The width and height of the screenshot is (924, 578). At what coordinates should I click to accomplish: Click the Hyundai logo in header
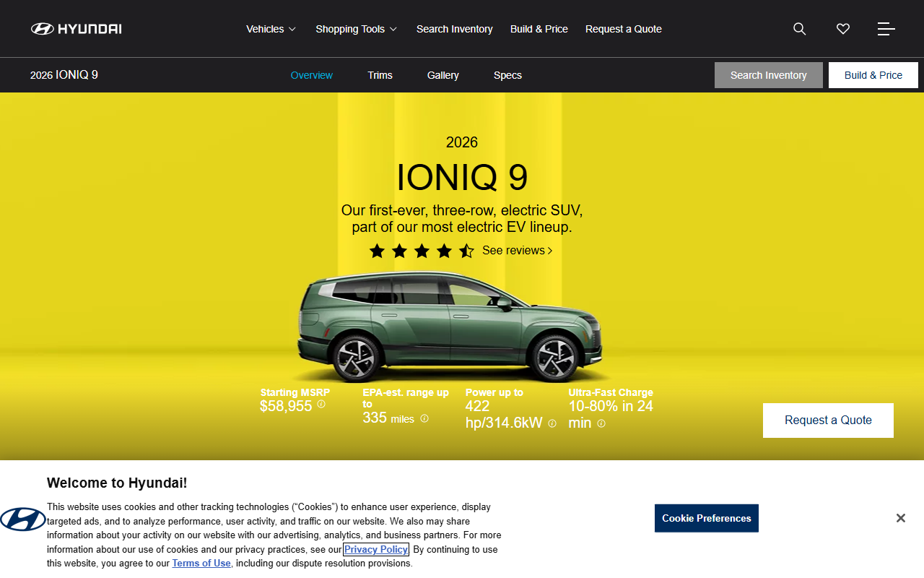[76, 29]
